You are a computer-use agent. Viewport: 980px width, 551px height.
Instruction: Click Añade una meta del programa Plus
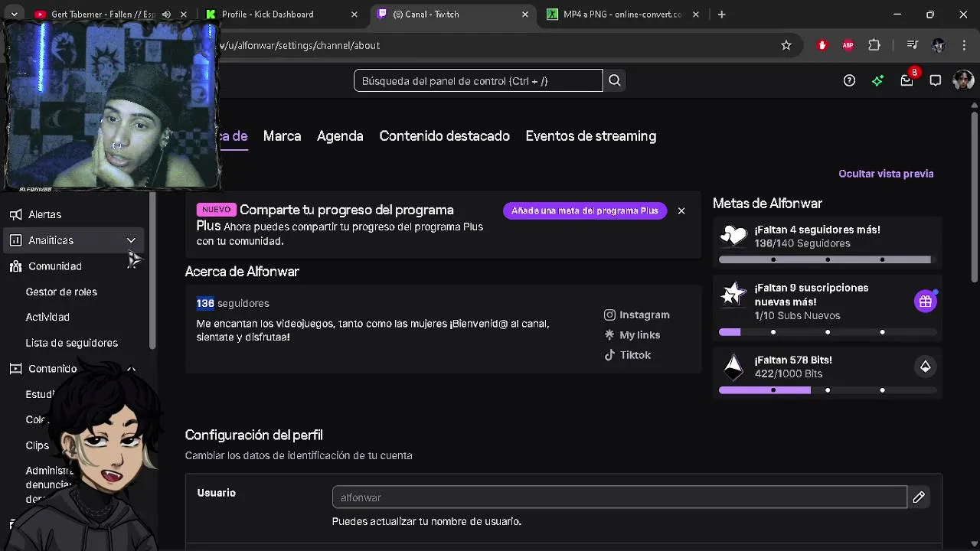(585, 210)
